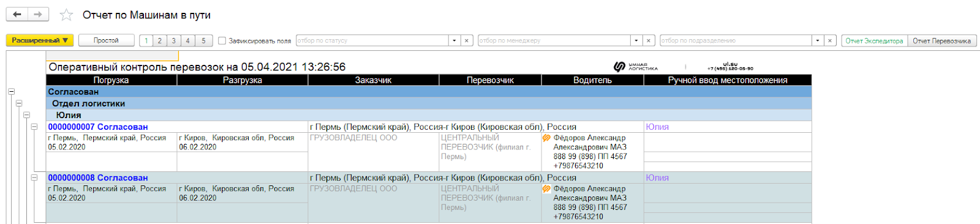This screenshot has width=980, height=224.
Task: Go forward with the right arrow button
Action: (x=38, y=14)
